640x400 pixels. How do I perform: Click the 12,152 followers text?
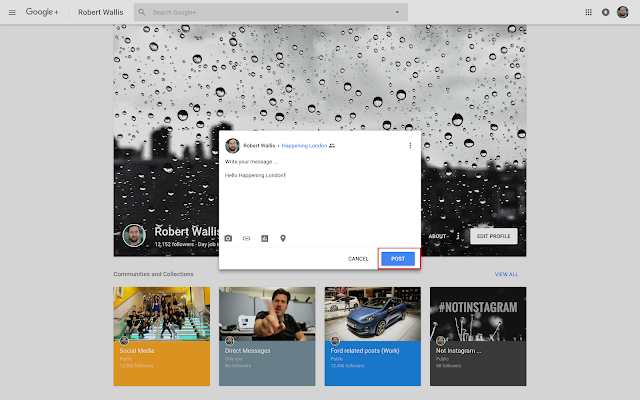tap(174, 244)
